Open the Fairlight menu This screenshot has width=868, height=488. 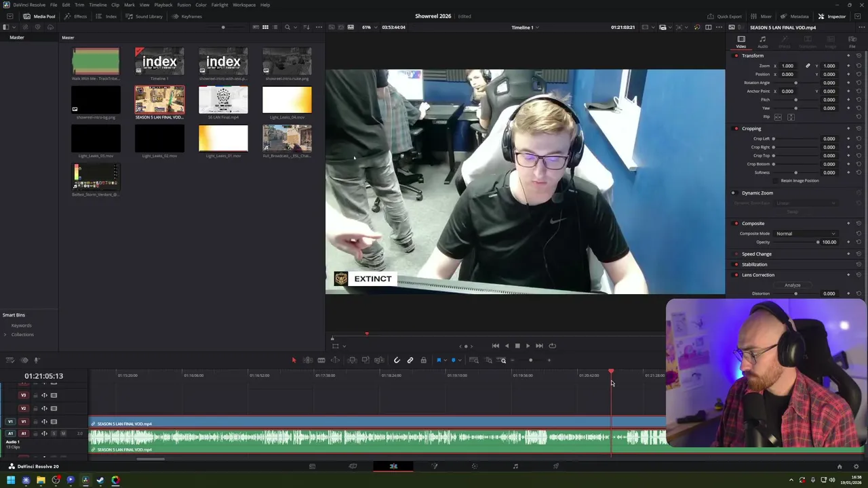click(220, 5)
